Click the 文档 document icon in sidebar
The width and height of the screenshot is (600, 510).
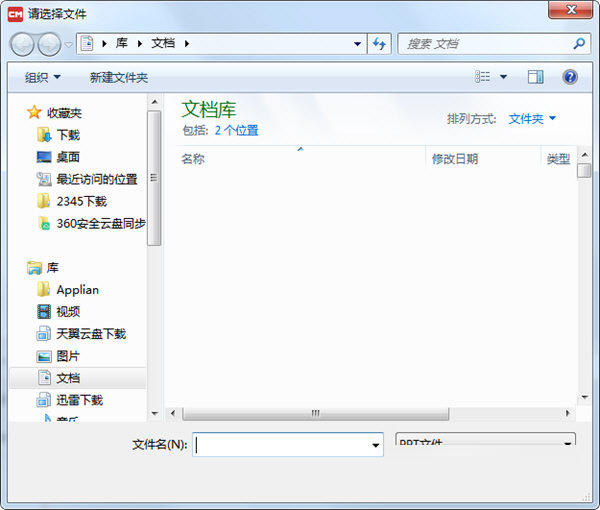pos(44,378)
